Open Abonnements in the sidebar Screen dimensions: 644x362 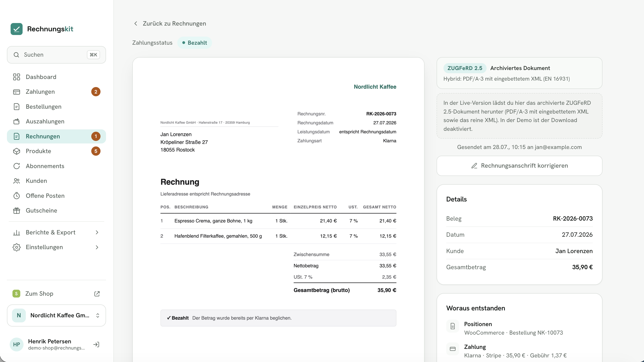tap(56, 166)
